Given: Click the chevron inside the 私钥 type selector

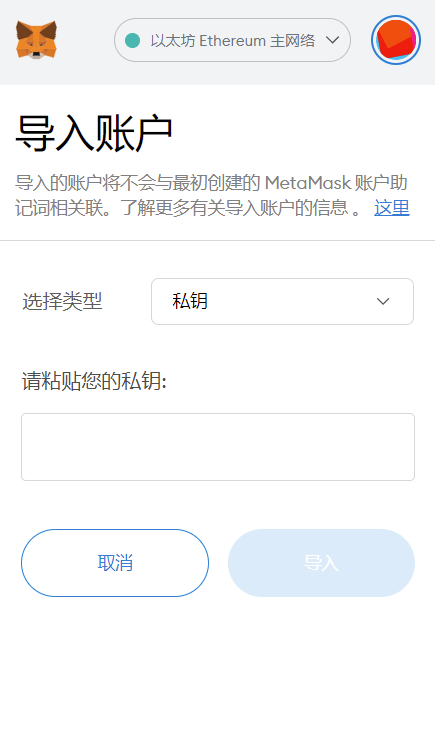Looking at the screenshot, I should pyautogui.click(x=383, y=301).
